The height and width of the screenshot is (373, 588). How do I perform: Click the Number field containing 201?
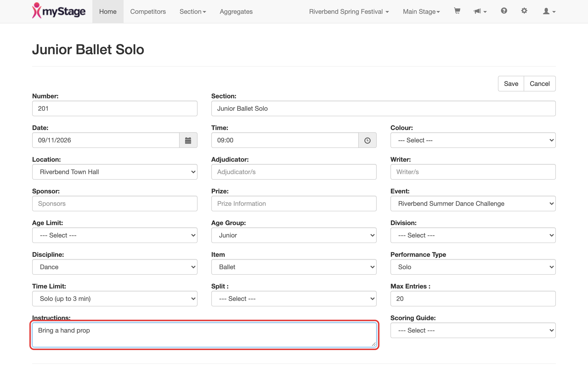115,109
